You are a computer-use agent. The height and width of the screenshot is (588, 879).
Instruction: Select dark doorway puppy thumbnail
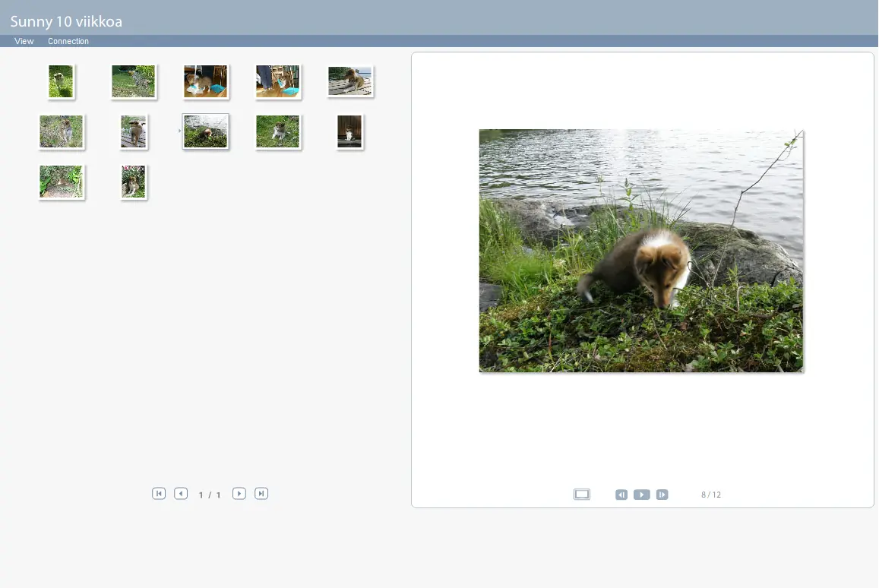[349, 131]
